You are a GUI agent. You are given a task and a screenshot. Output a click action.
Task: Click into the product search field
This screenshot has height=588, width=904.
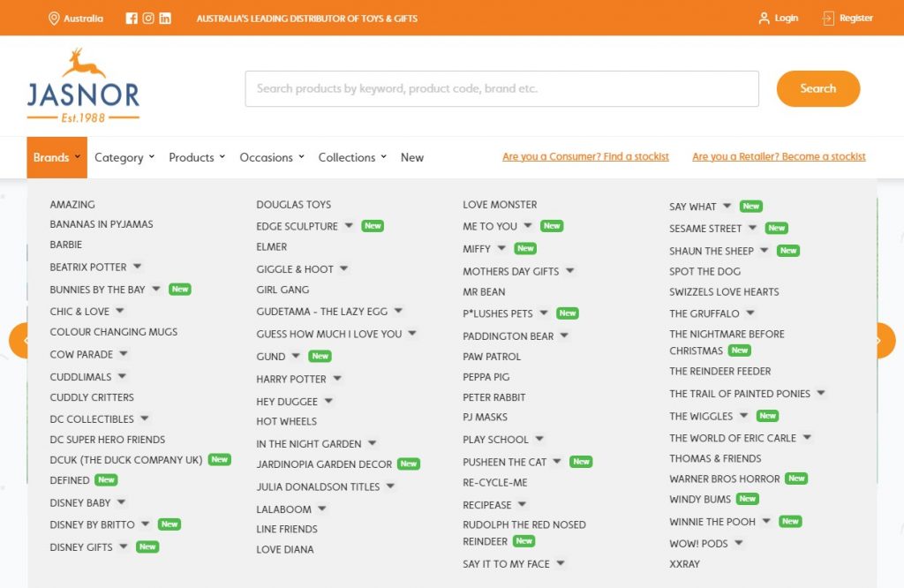click(501, 88)
